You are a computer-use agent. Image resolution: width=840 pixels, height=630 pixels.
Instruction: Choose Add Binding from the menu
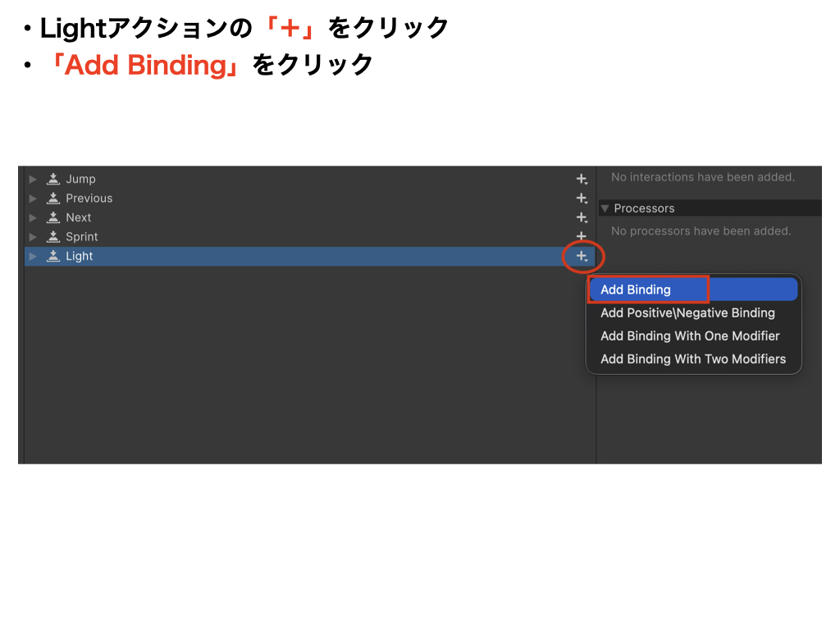coord(636,290)
